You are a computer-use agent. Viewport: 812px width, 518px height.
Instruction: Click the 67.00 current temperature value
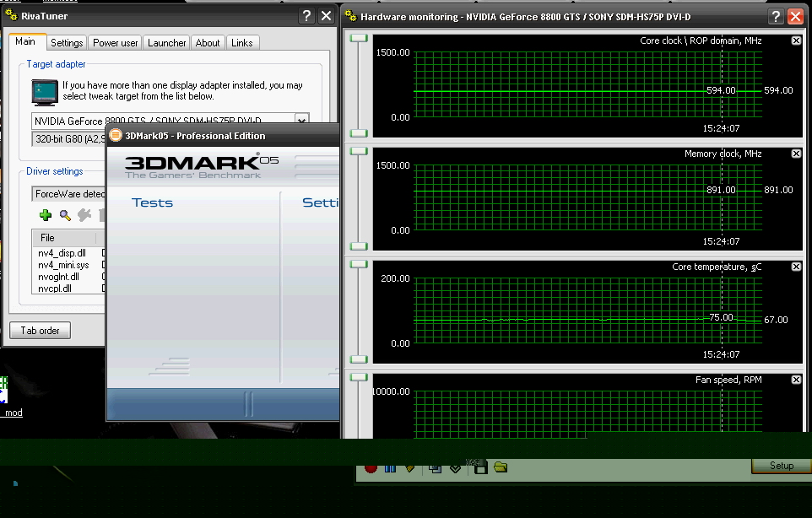point(776,320)
